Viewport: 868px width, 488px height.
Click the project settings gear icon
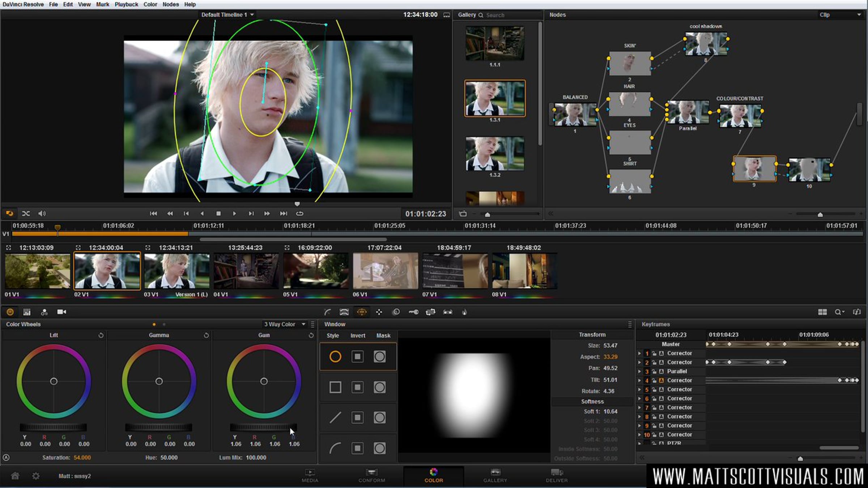pyautogui.click(x=36, y=476)
